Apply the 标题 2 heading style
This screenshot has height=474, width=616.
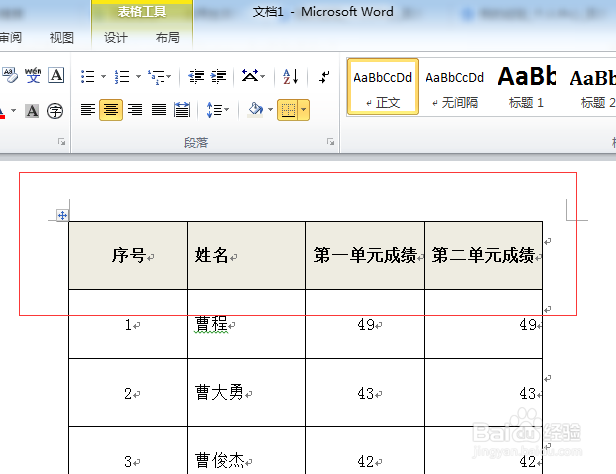(x=593, y=87)
